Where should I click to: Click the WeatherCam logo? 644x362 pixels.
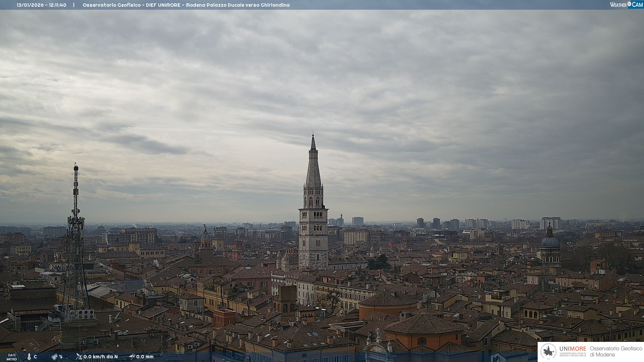click(x=626, y=5)
